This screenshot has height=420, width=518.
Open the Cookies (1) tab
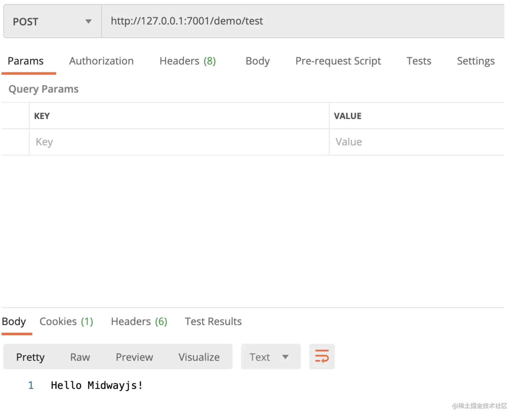[66, 322]
